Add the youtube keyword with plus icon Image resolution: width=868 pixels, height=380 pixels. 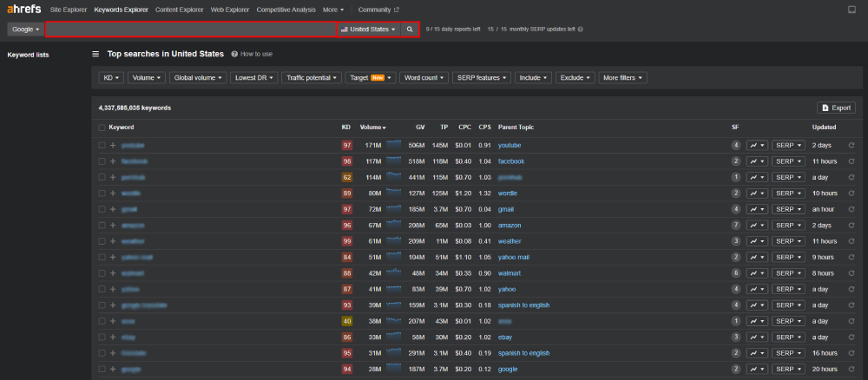pos(113,146)
